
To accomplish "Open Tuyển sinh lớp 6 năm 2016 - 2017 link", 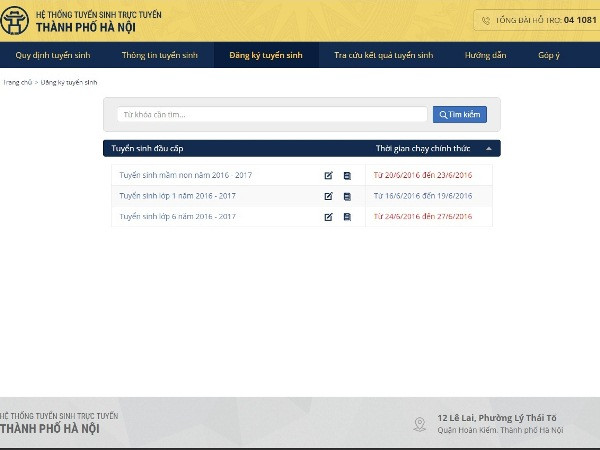I will click(177, 216).
